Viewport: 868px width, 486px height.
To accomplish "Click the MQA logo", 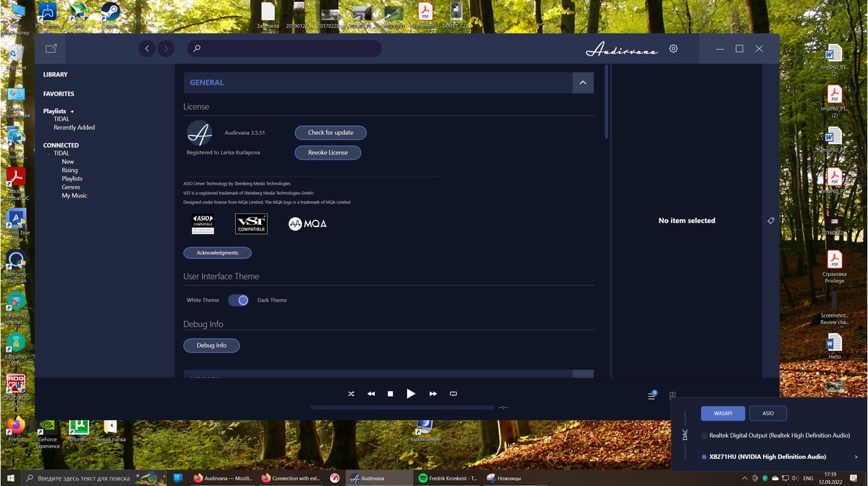I will tap(307, 223).
